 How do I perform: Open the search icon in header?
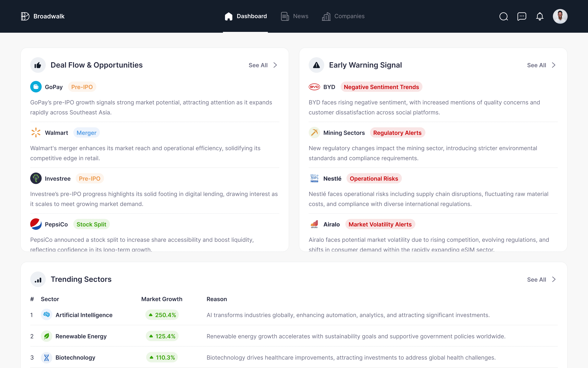click(x=504, y=16)
